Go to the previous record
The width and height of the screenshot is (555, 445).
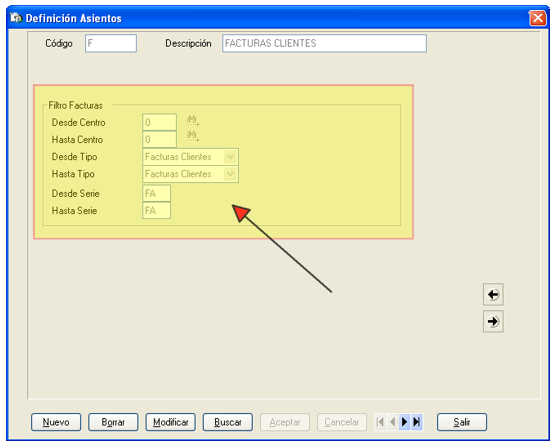tap(392, 422)
